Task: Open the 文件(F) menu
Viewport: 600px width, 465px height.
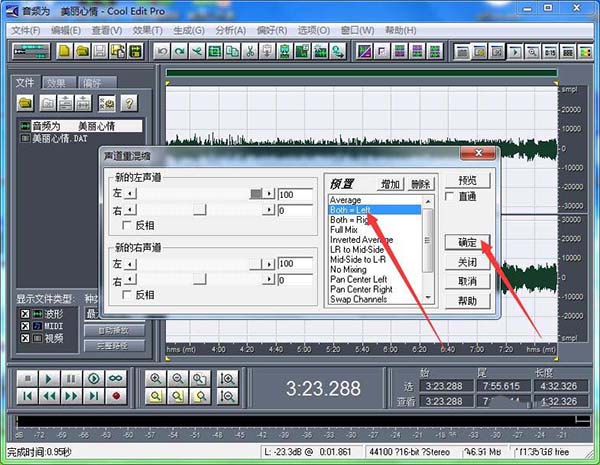Action: pos(25,31)
